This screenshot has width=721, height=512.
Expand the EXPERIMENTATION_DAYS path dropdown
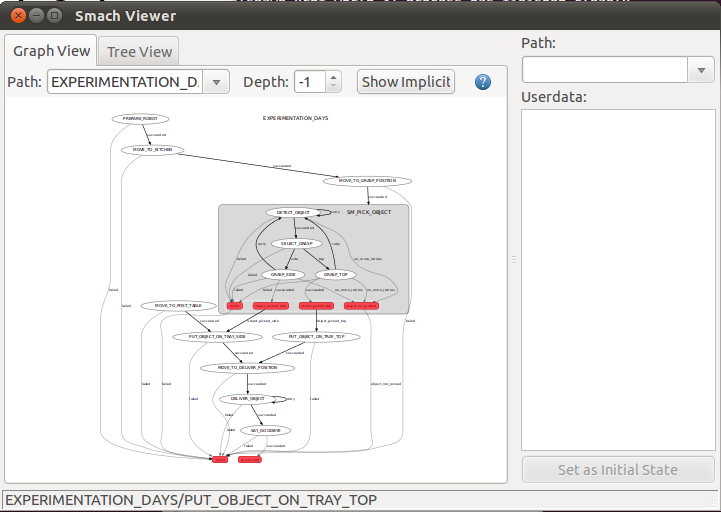(216, 82)
